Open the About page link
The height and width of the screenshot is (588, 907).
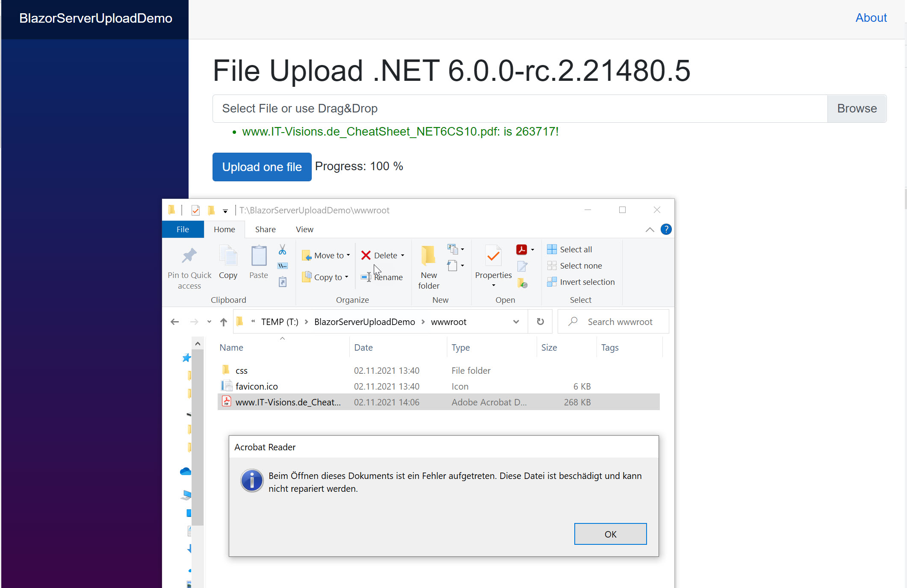(871, 18)
